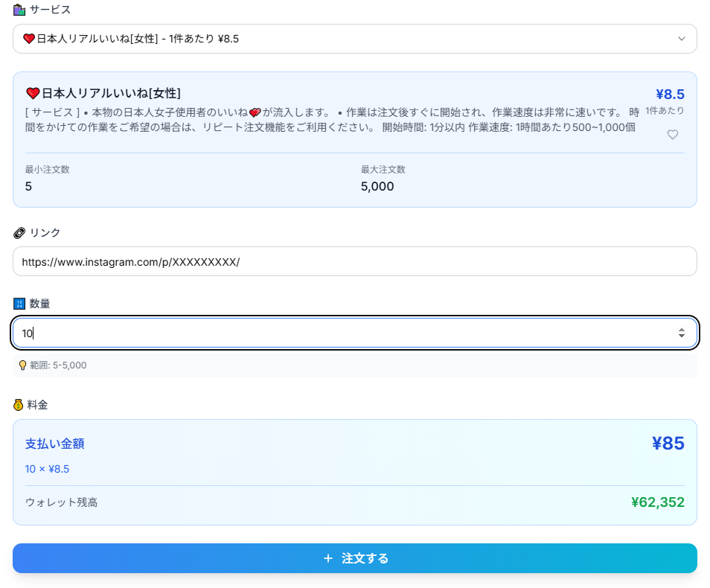Expand service list using the chevron arrow

coord(681,39)
